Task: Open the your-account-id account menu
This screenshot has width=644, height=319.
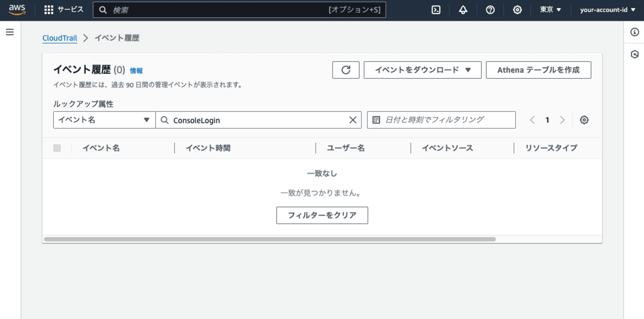Action: tap(608, 10)
